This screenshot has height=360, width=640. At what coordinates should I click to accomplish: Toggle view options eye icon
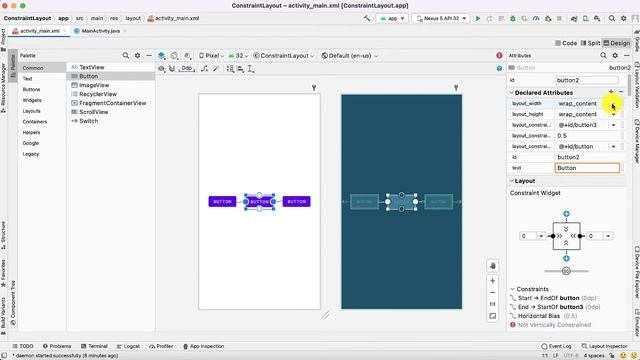[x=161, y=69]
